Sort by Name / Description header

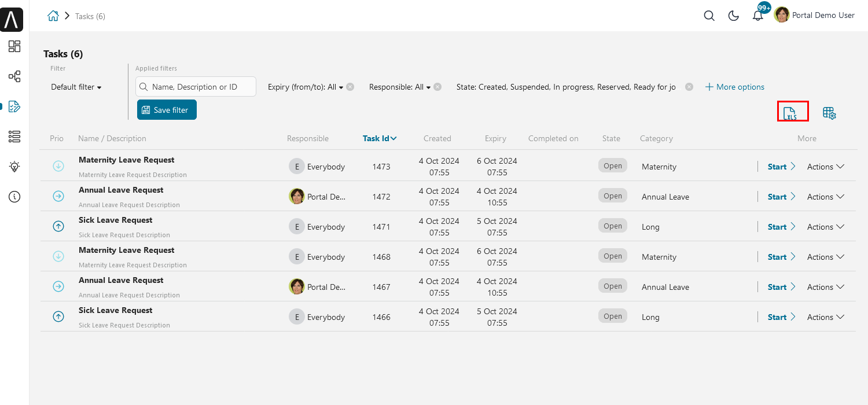[x=112, y=138]
